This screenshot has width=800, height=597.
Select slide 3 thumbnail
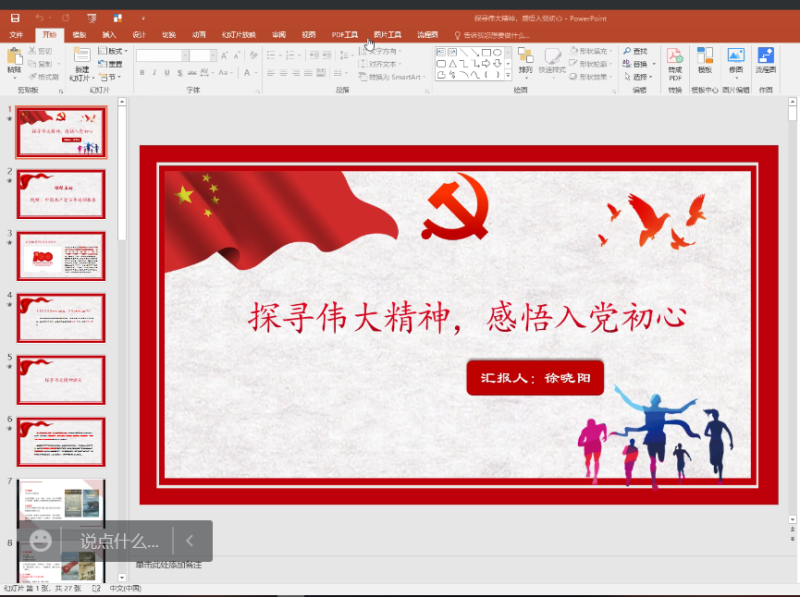click(61, 256)
